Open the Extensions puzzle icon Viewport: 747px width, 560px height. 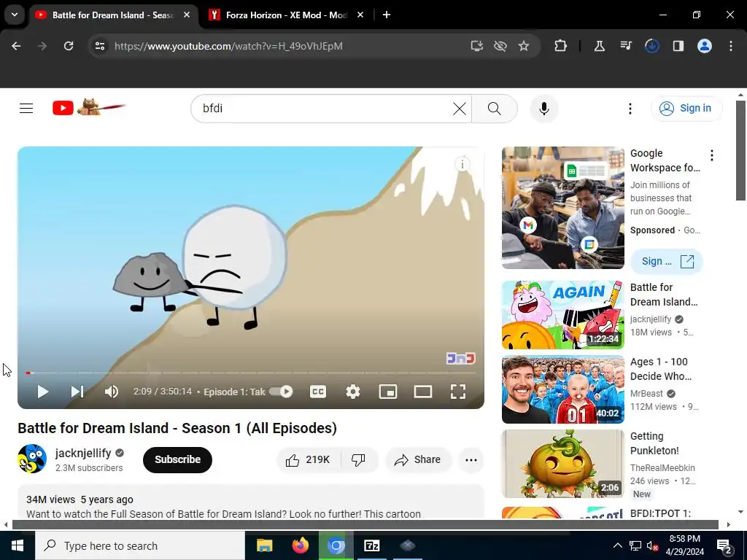[x=561, y=46]
